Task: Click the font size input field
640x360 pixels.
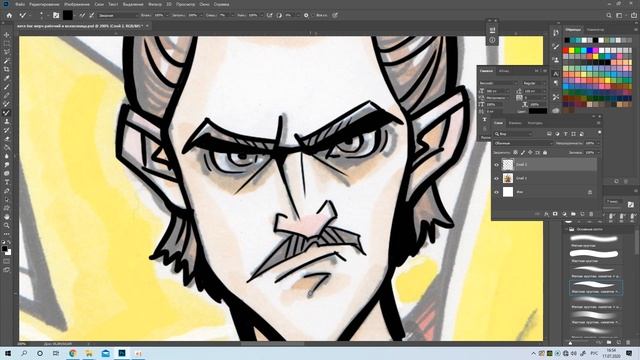Action: [496, 91]
